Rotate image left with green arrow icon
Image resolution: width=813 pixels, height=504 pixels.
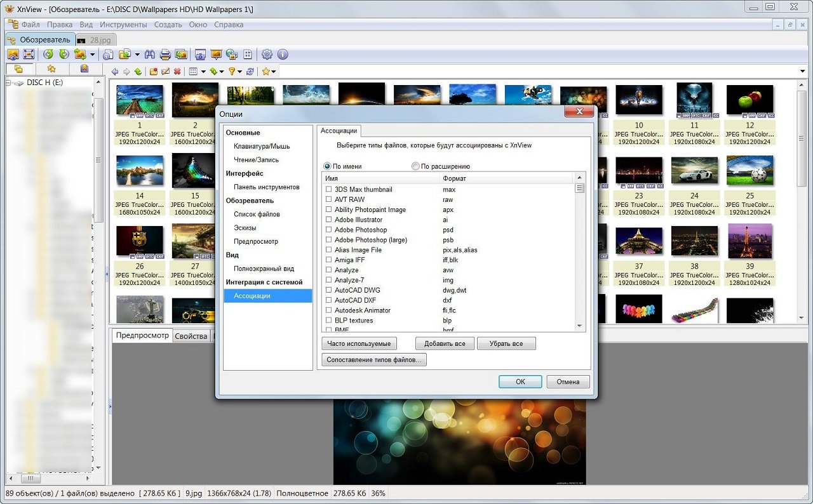pos(48,55)
